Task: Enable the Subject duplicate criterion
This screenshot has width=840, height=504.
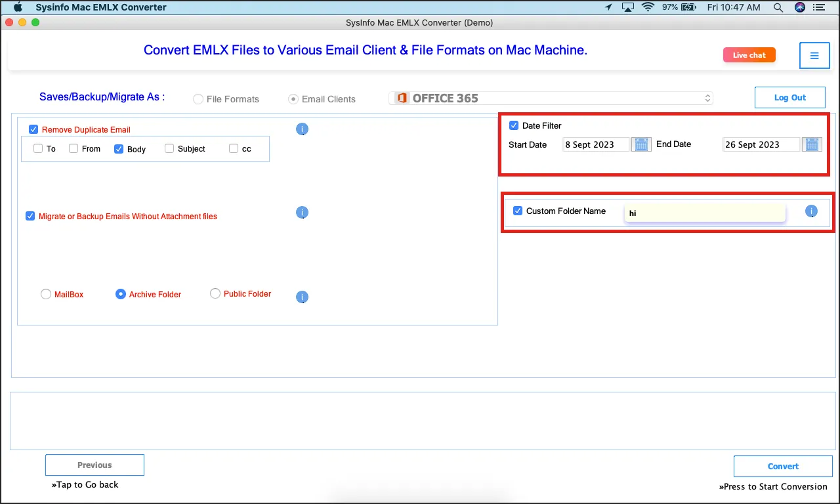Action: click(x=169, y=148)
